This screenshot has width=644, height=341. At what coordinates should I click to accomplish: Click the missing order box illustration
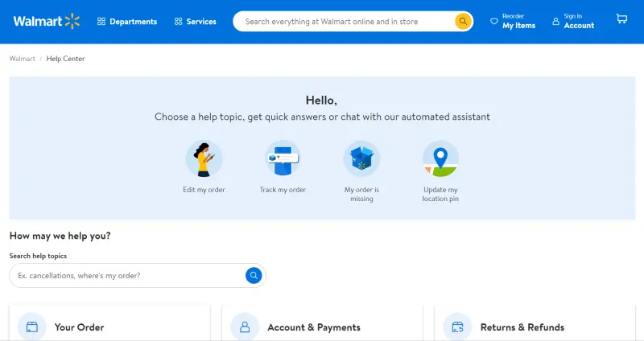click(x=361, y=158)
